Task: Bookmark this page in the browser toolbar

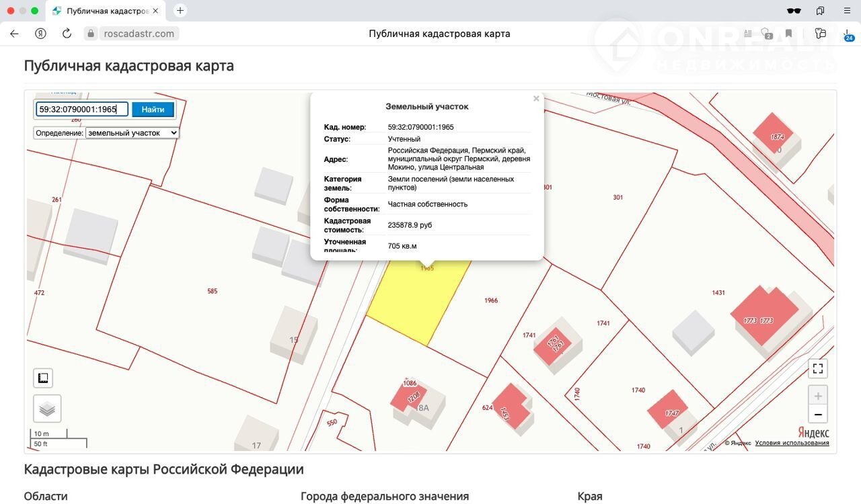Action: pyautogui.click(x=788, y=34)
